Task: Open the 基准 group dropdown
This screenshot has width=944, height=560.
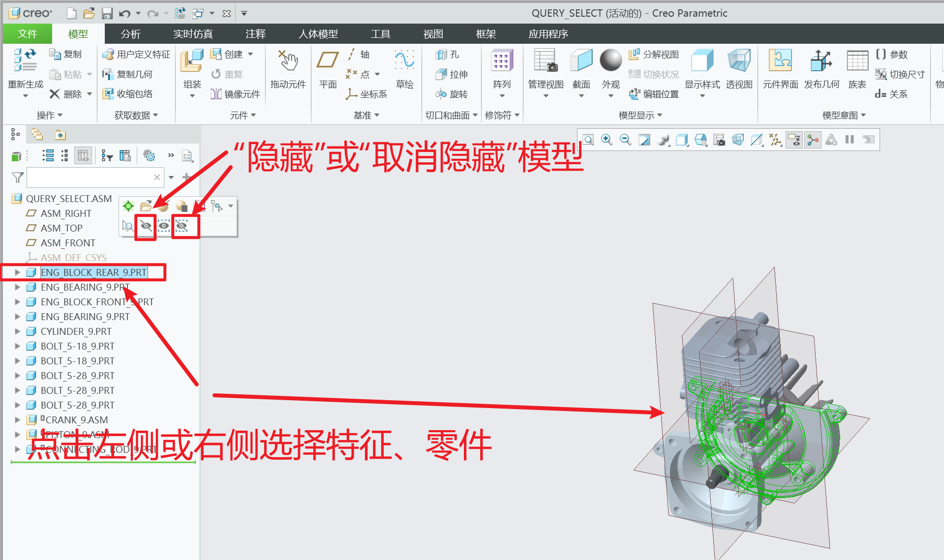Action: [x=366, y=115]
